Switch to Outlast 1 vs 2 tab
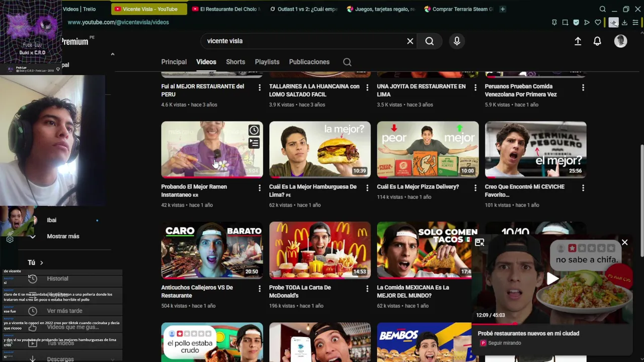Viewport: 644px width, 362px height. (303, 9)
